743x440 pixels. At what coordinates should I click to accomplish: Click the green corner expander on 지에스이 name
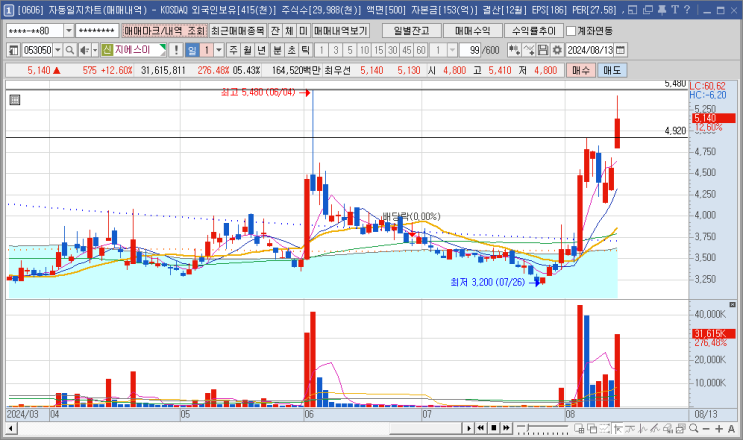coord(163,47)
